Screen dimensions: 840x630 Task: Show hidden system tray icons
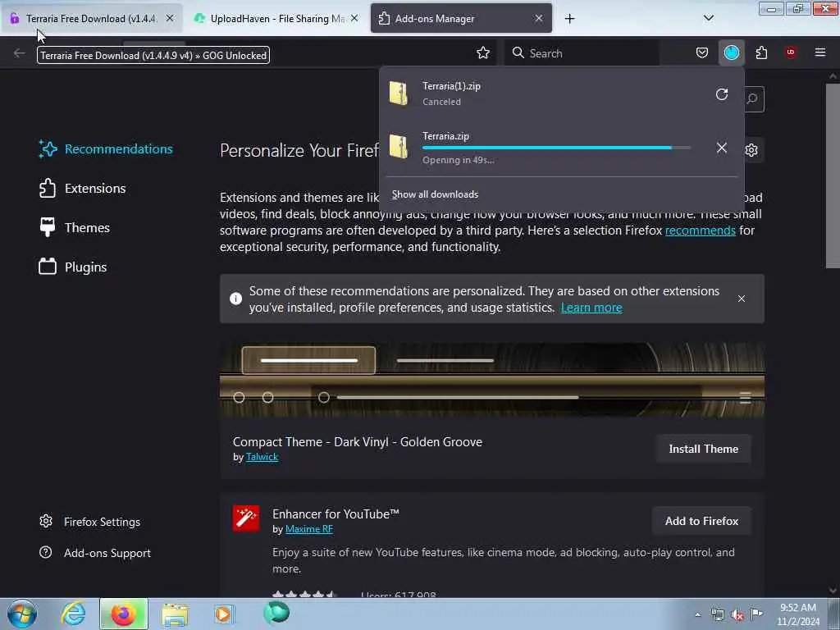click(x=697, y=614)
